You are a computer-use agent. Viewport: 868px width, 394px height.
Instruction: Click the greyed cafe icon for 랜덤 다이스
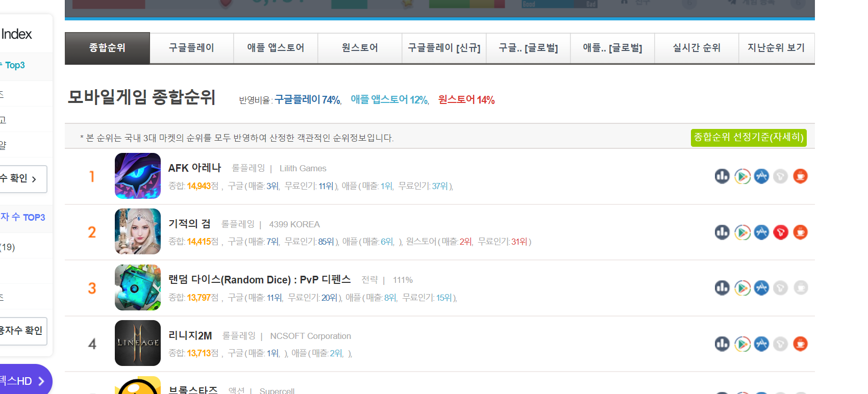[x=800, y=288]
